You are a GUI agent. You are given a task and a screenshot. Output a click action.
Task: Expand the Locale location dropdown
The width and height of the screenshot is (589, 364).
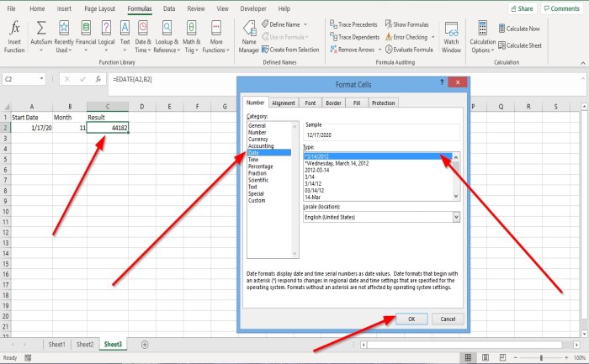click(456, 216)
